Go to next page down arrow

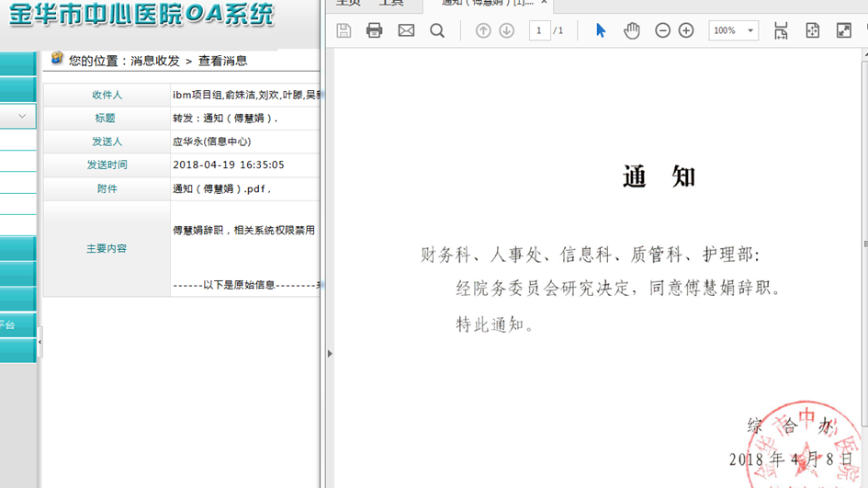pyautogui.click(x=506, y=30)
